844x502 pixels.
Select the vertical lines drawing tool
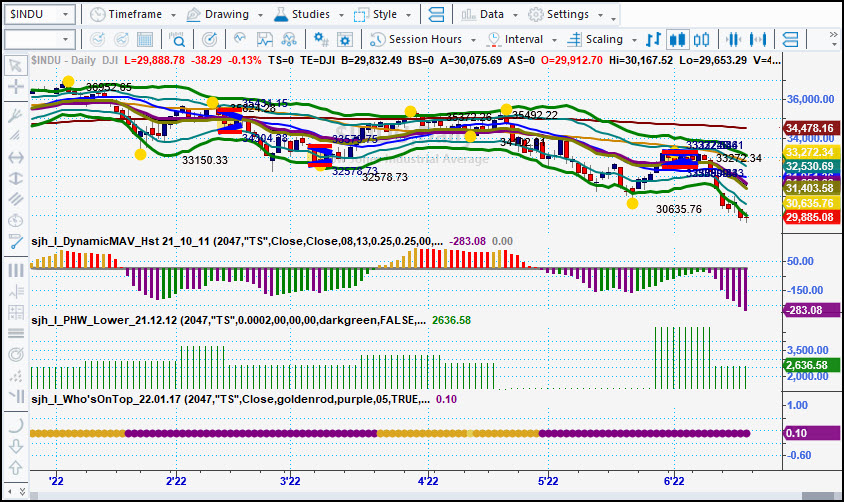tap(16, 270)
